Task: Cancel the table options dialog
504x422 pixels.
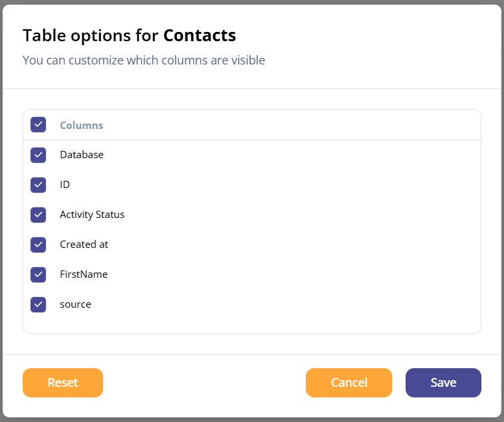Action: [349, 383]
